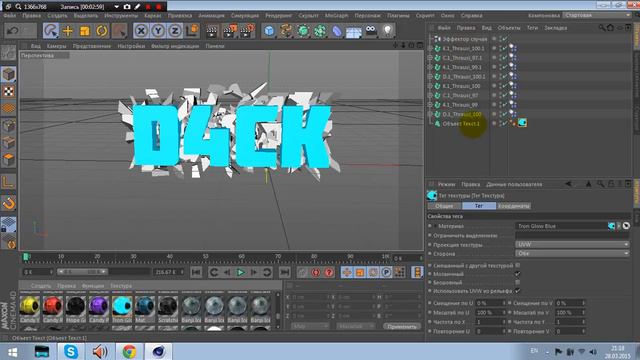
Task: Select the Tron Glow cyan material
Action: [x=121, y=306]
